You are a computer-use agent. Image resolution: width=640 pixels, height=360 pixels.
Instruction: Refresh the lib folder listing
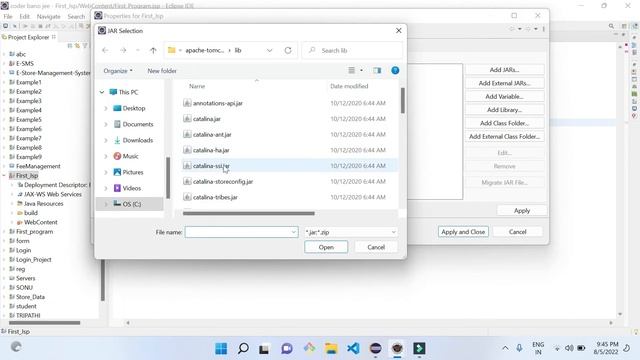point(288,50)
